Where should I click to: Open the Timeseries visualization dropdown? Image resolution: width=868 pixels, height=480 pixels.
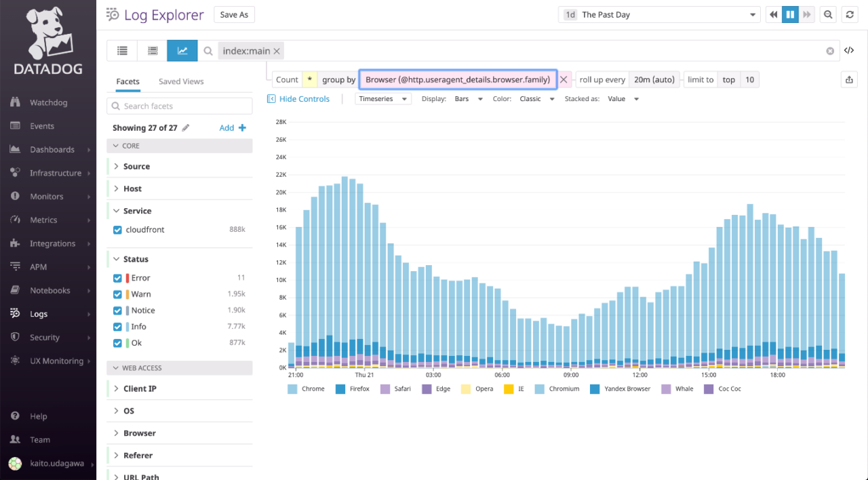pyautogui.click(x=383, y=98)
